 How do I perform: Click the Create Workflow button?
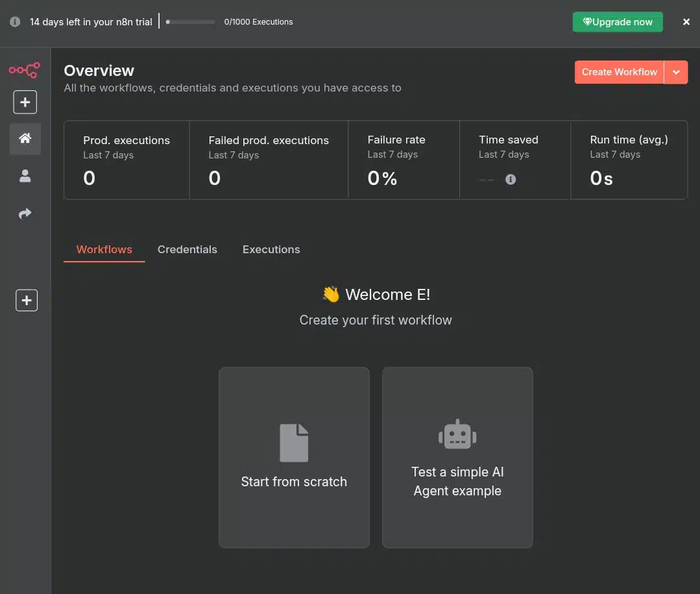point(619,72)
